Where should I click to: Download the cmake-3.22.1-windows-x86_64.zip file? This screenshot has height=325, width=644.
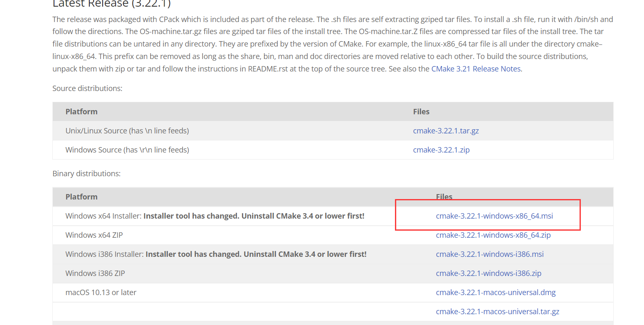(493, 235)
